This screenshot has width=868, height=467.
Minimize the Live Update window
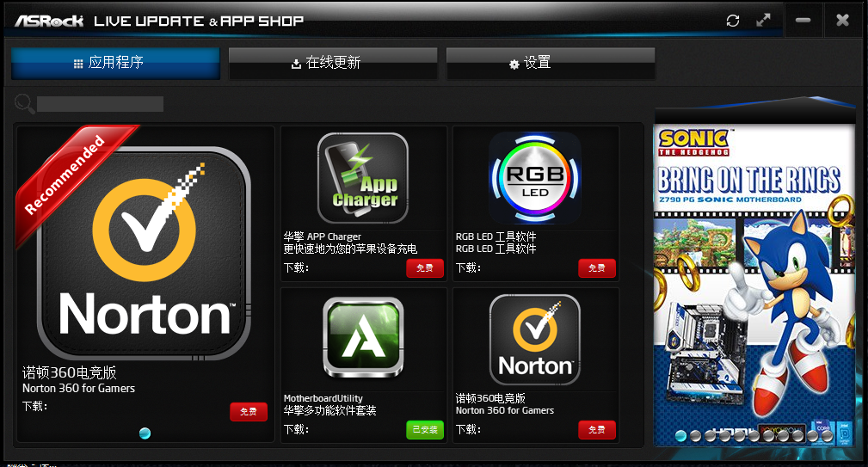pyautogui.click(x=803, y=21)
